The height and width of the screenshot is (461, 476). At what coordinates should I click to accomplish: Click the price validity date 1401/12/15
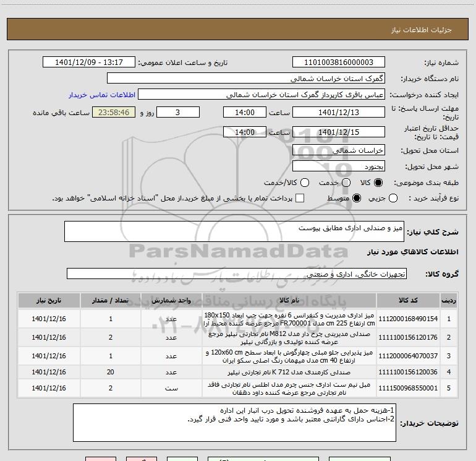339,132
